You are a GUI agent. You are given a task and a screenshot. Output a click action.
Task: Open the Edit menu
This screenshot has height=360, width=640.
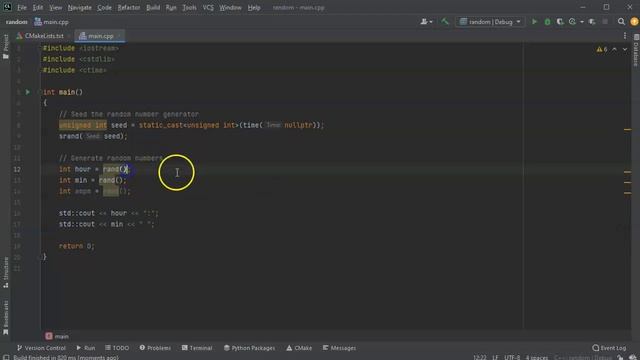(x=38, y=7)
